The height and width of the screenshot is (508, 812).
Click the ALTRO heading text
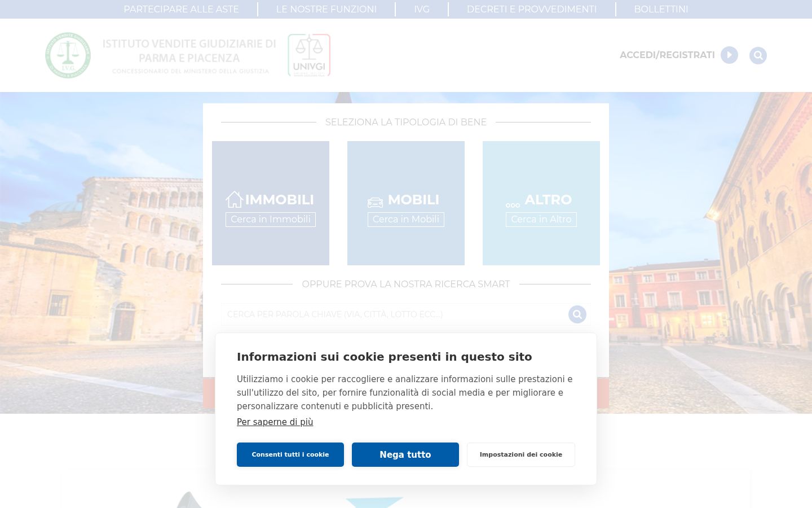tap(548, 200)
